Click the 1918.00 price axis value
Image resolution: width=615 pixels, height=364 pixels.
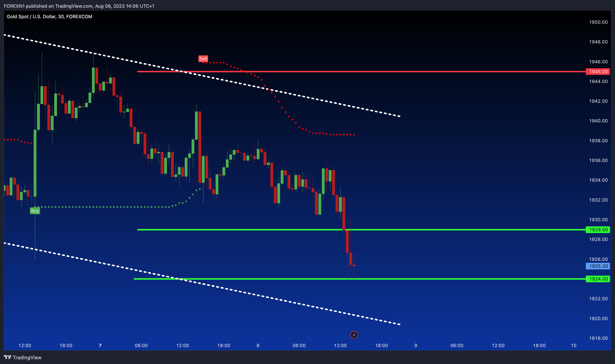coord(598,338)
